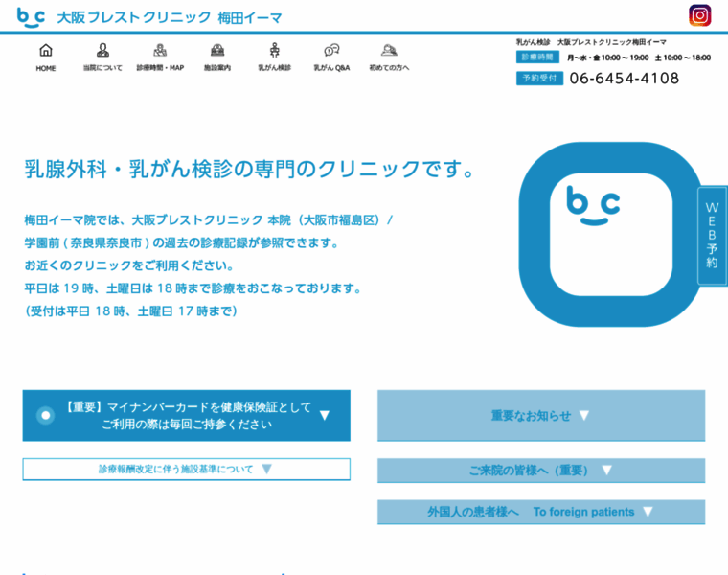
Task: Click text 乳がん検診 大阪ブレストクリニック梅田イーマ
Action: (591, 42)
